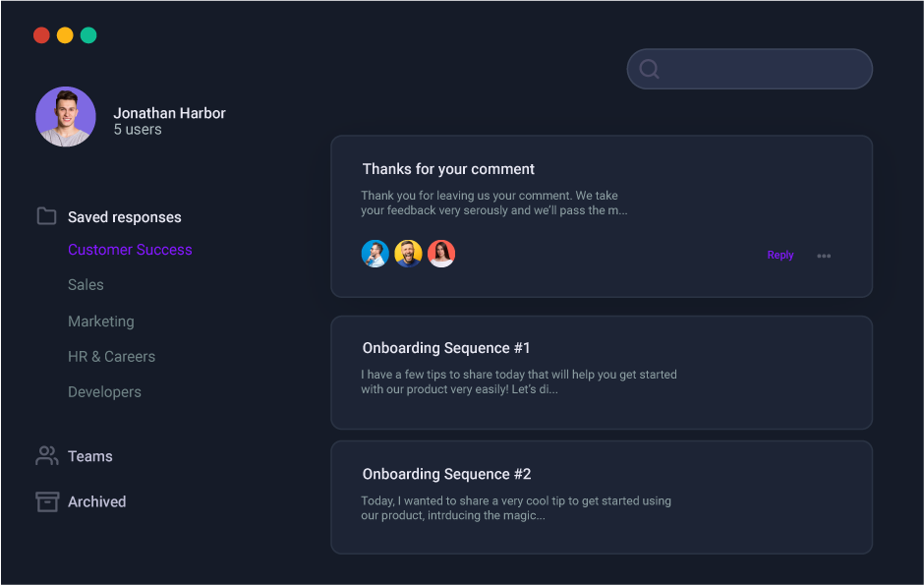Image resolution: width=924 pixels, height=585 pixels.
Task: Select the Customer Success category
Action: [130, 250]
